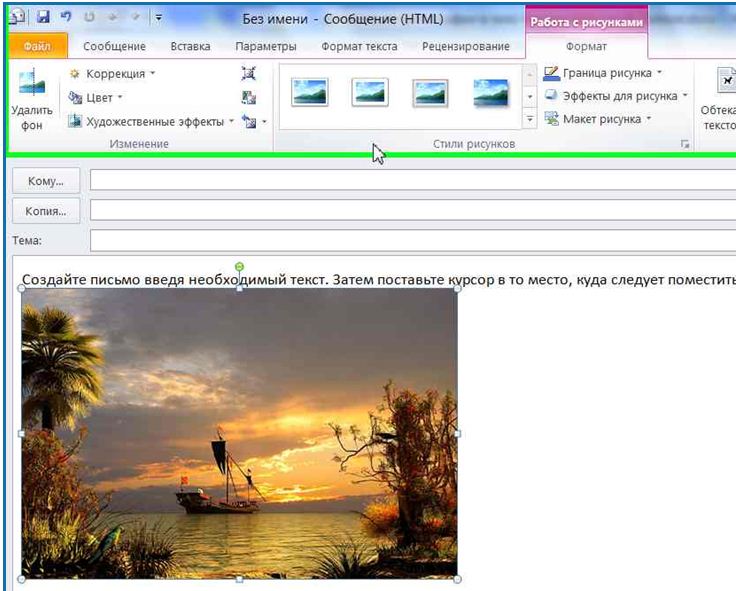736x591 pixels.
Task: Open the Customize Quick Access Toolbar dropdown
Action: point(159,18)
